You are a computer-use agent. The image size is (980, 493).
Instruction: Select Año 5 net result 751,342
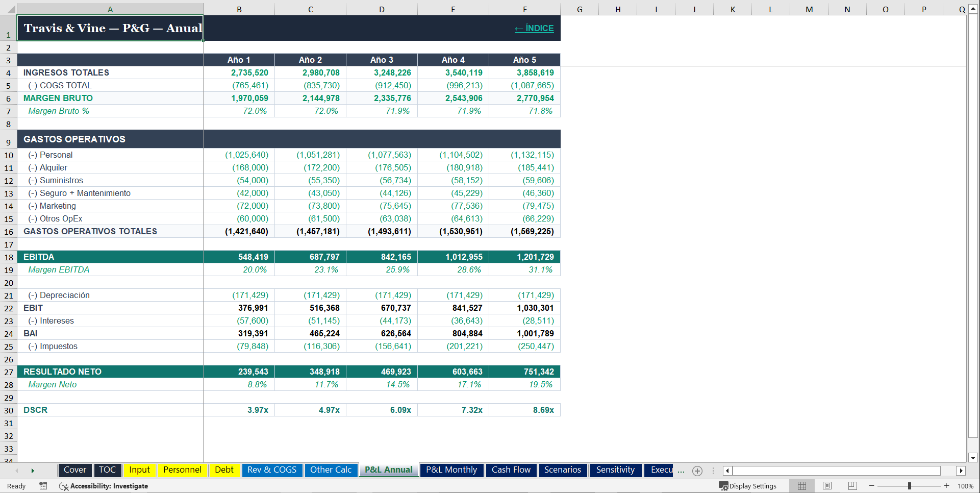(x=525, y=372)
